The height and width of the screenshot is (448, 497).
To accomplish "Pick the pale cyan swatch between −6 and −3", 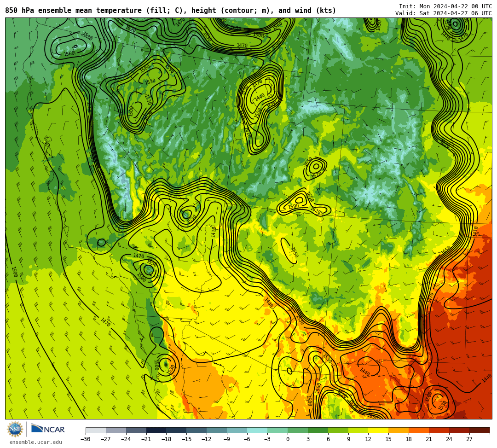I will [257, 430].
